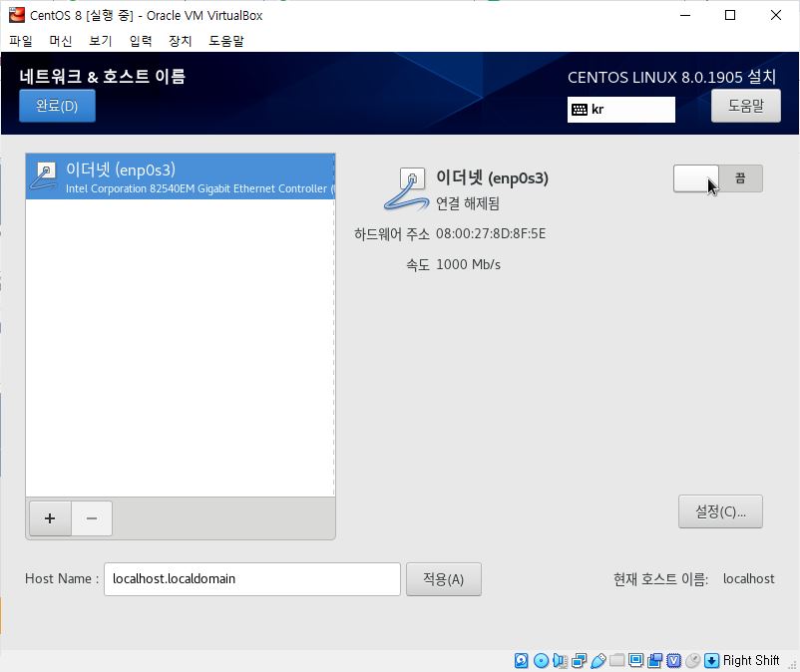Click the 완료(D) done button
Viewport: 800px width, 672px height.
tap(57, 106)
